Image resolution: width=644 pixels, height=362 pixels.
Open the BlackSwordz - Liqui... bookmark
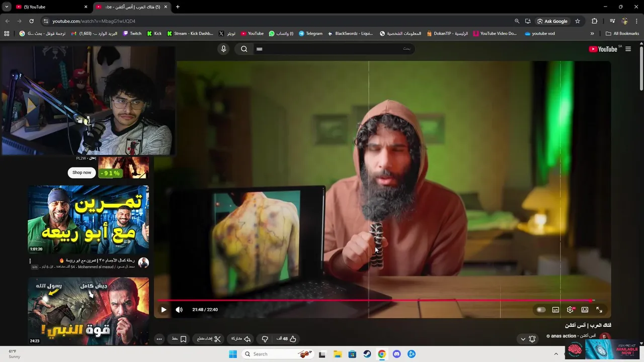tap(350, 34)
